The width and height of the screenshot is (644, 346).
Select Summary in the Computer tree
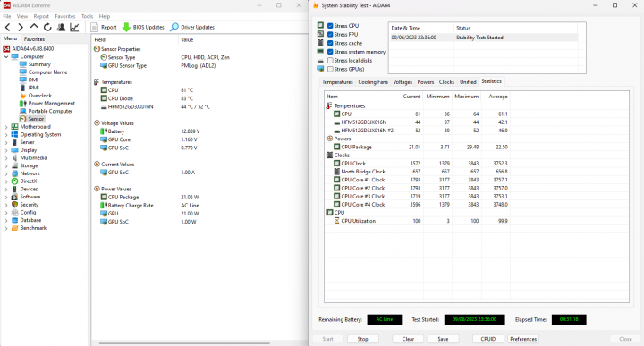[39, 64]
